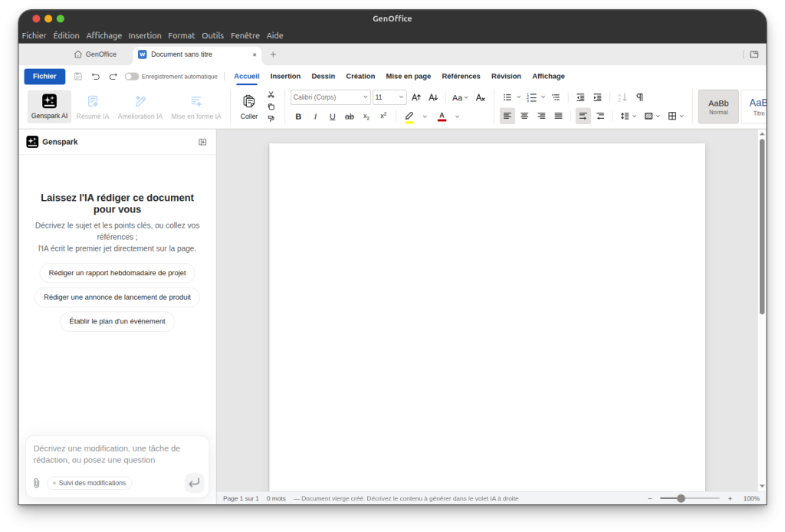Toggle underline formatting
785x532 pixels.
(333, 117)
